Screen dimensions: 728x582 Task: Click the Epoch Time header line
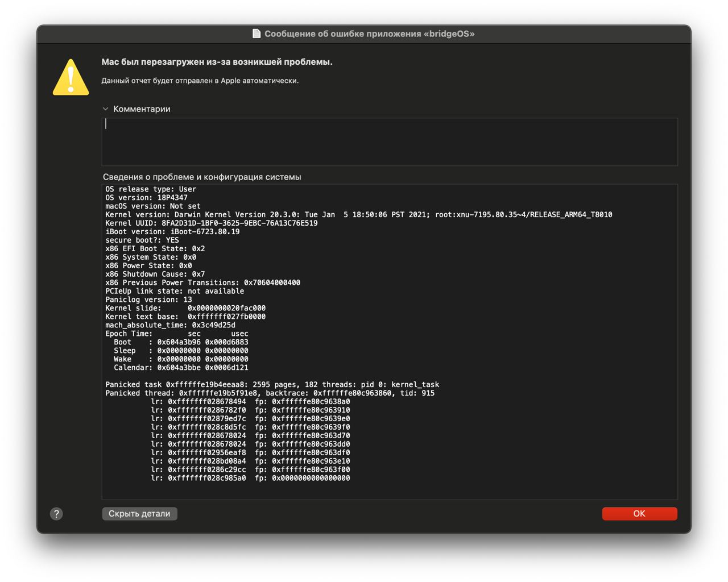177,334
